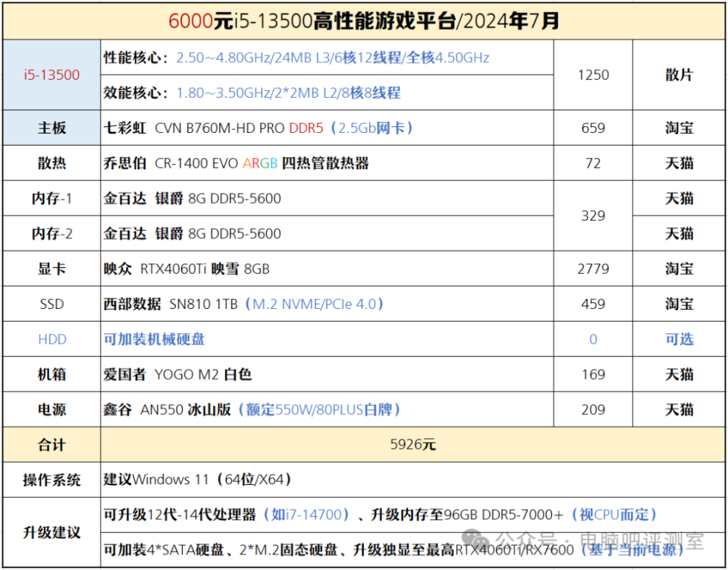Select the cooler price "72"
The image size is (728, 570).
(593, 163)
